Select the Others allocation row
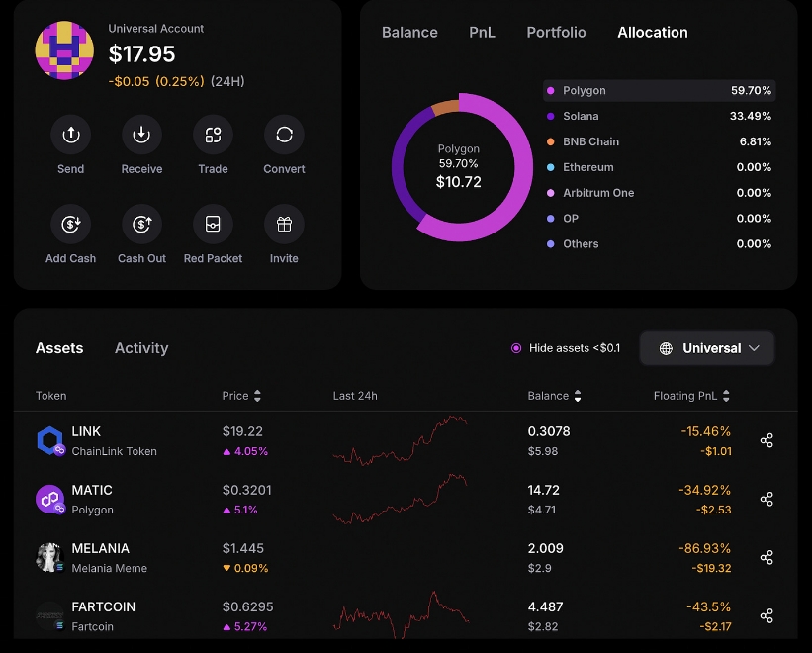The height and width of the screenshot is (653, 812). (660, 244)
